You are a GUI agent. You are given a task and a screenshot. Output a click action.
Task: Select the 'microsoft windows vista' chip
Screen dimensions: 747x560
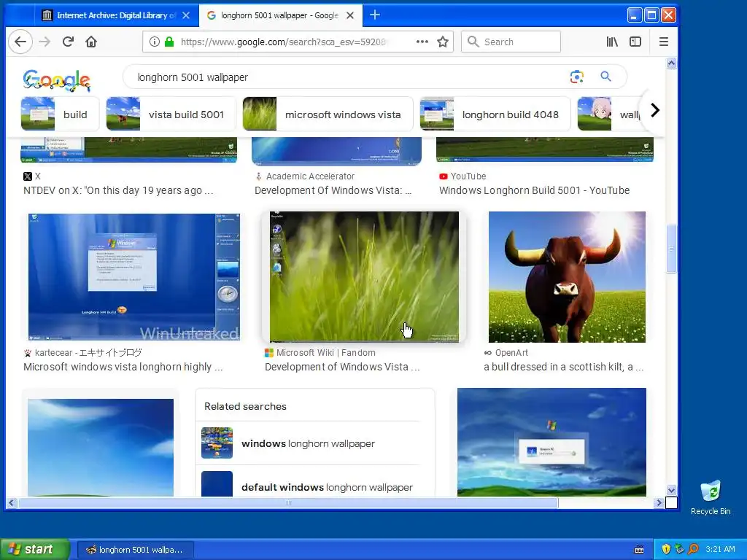pyautogui.click(x=328, y=114)
